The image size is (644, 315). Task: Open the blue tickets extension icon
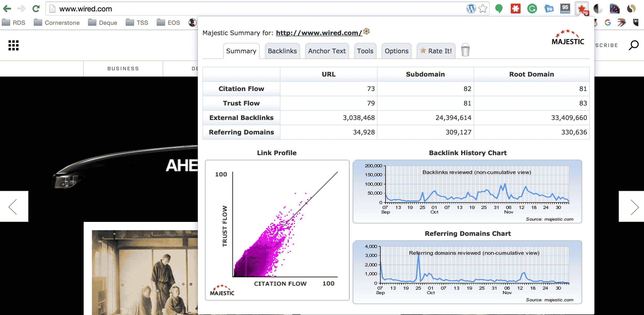[549, 9]
